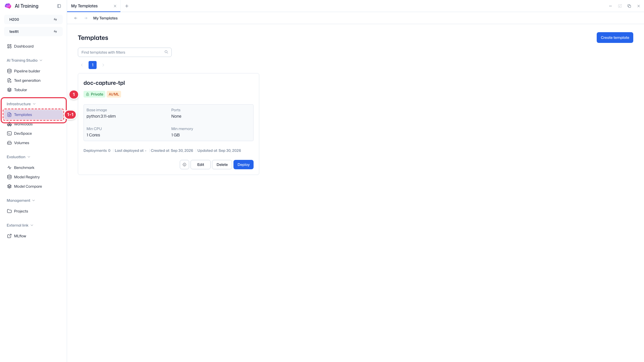This screenshot has height=362, width=644.
Task: Open Model Registry
Action: [x=33, y=177]
